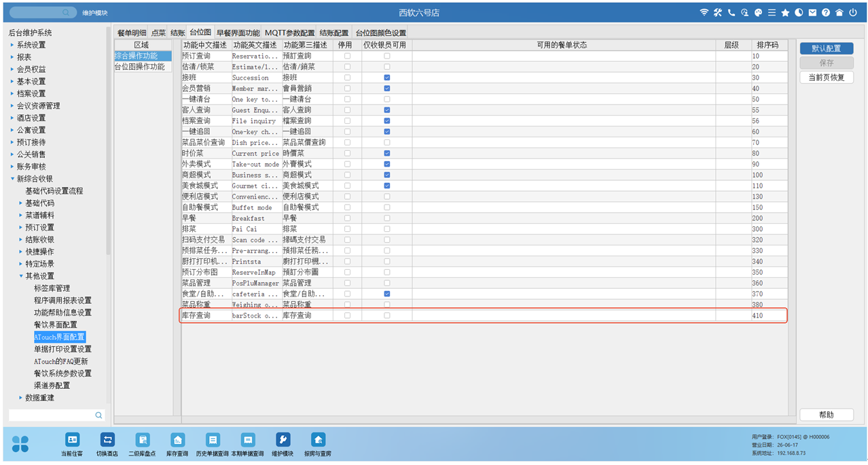Click magnifier icon in sidebar search box
Screen dimensions: 868x465
coord(98,415)
